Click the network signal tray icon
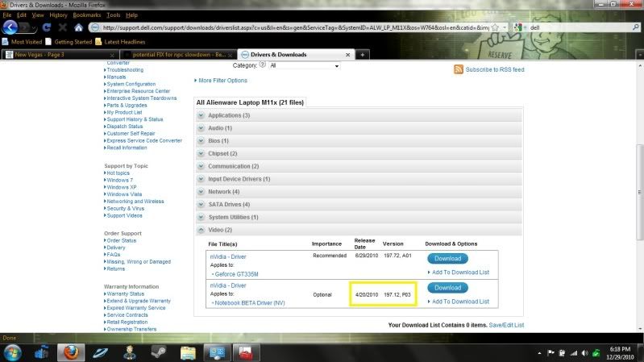Image resolution: width=644 pixels, height=362 pixels. (574, 353)
